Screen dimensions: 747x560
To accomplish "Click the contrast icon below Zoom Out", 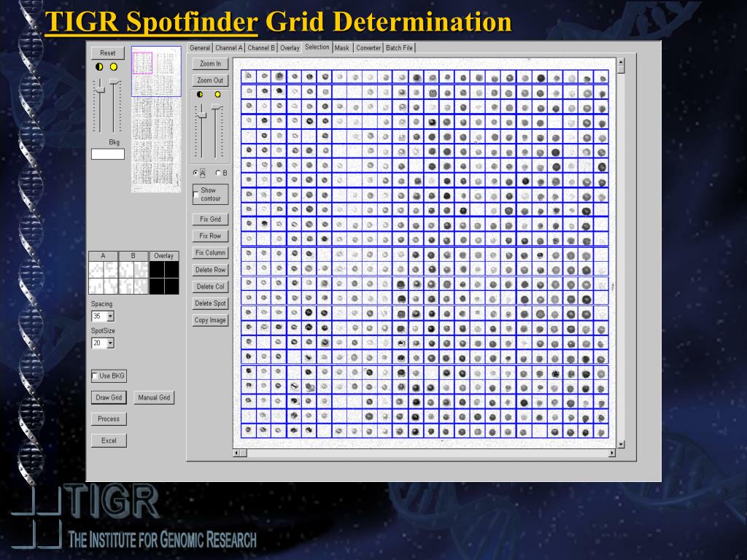I will coord(200,94).
